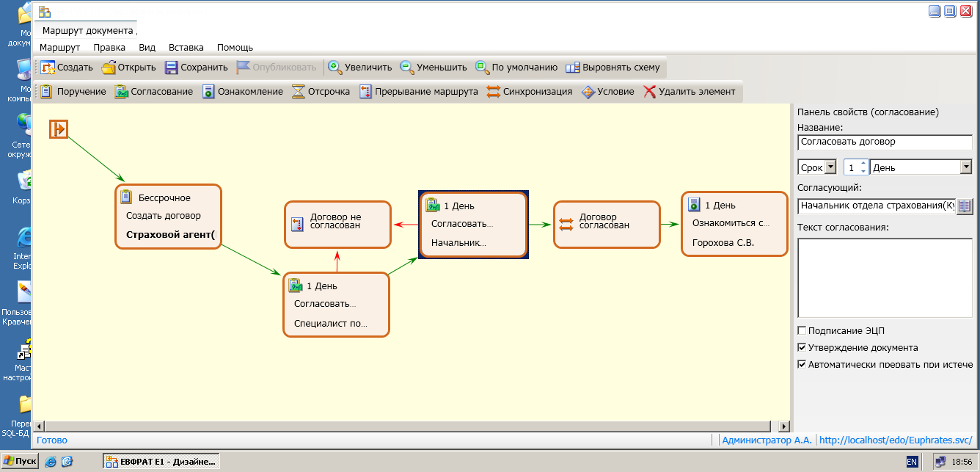Viewport: 980px width, 472px height.
Task: Align the diagram with Выровнять схему
Action: pyautogui.click(x=613, y=68)
